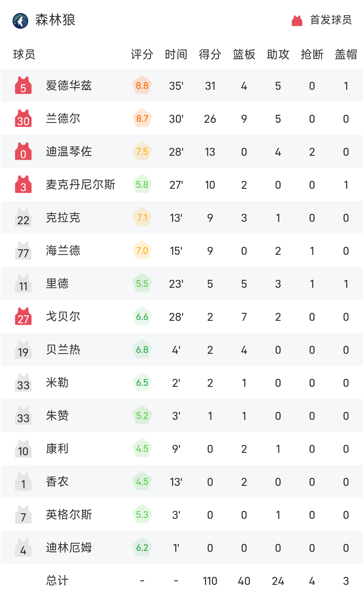Click the grey number 19 jersey for 贝兰热
This screenshot has width=364, height=598.
click(23, 349)
